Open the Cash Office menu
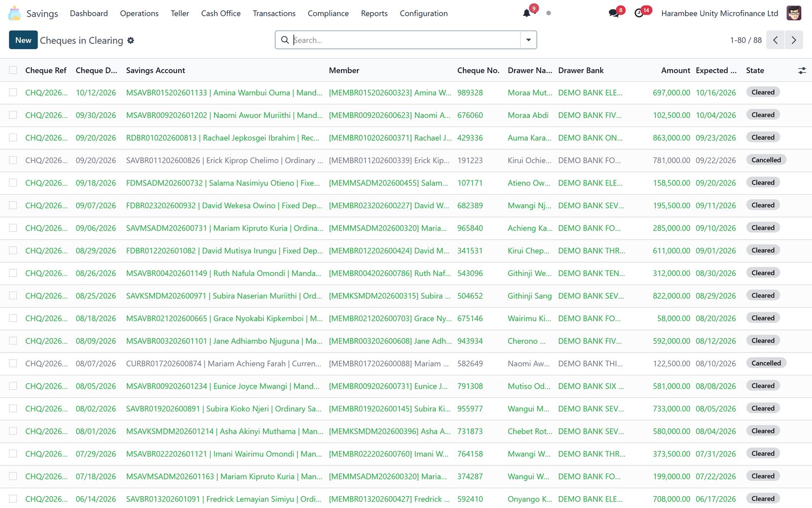The height and width of the screenshot is (508, 812). (221, 13)
